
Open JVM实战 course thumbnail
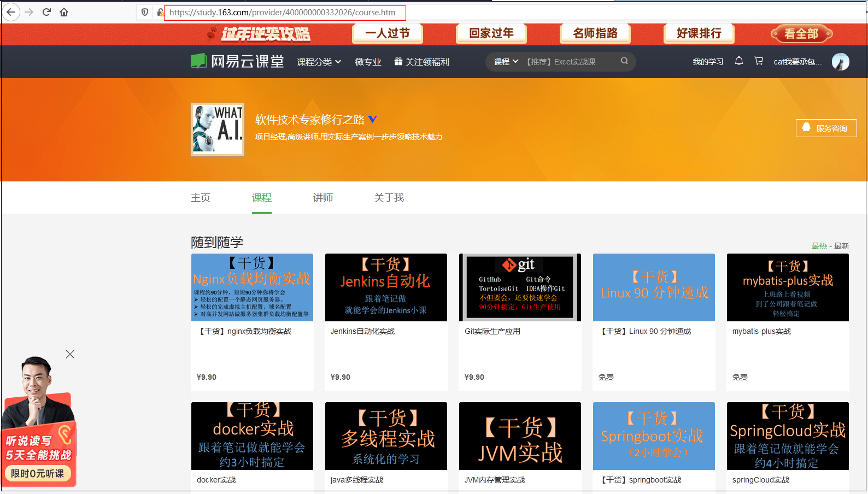pos(520,436)
